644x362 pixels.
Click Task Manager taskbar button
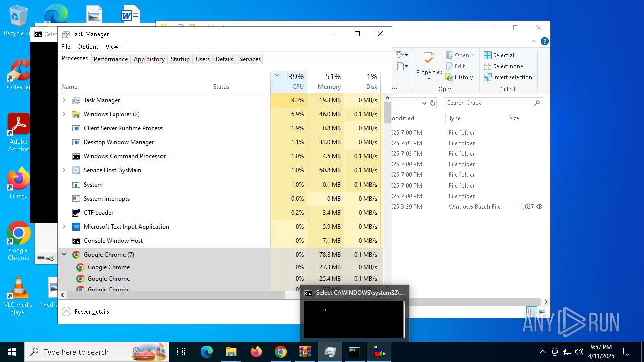(x=330, y=352)
